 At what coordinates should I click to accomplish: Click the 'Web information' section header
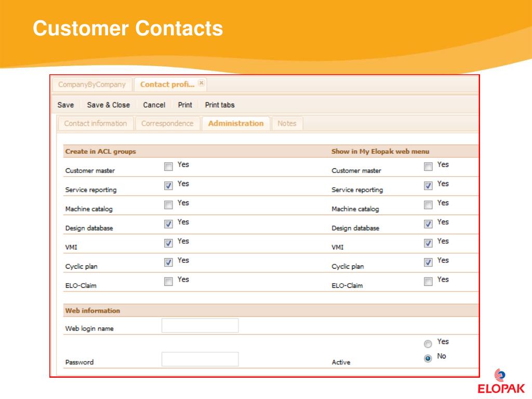coord(92,311)
